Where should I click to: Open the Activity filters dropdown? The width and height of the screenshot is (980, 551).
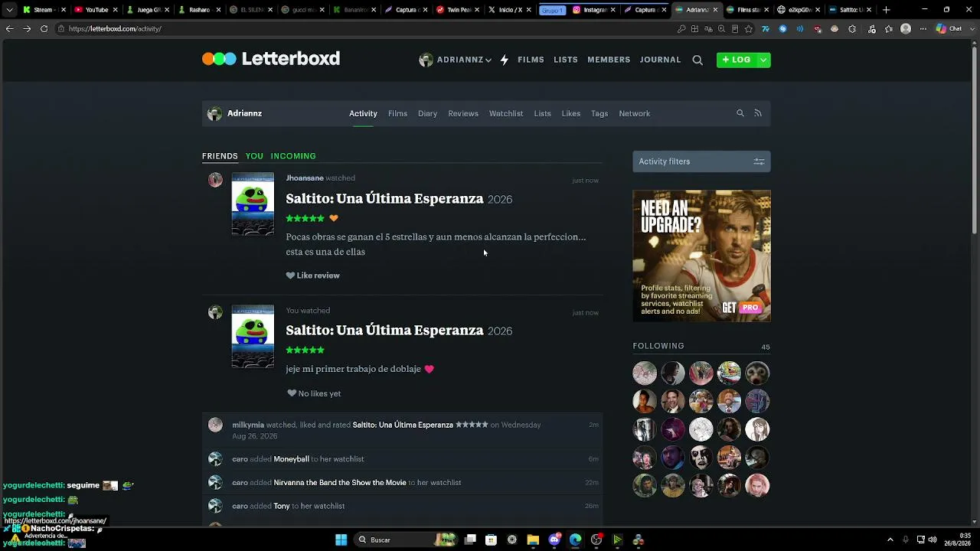pos(701,161)
